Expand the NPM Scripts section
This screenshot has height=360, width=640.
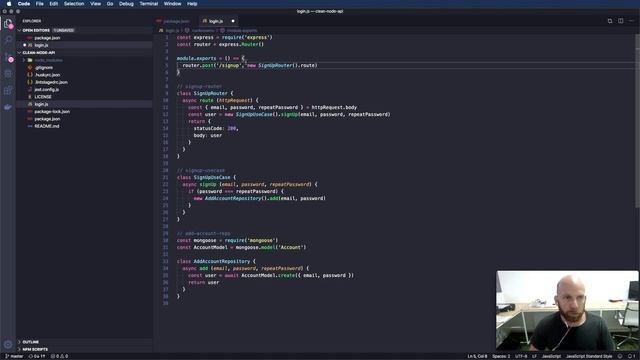click(35, 349)
